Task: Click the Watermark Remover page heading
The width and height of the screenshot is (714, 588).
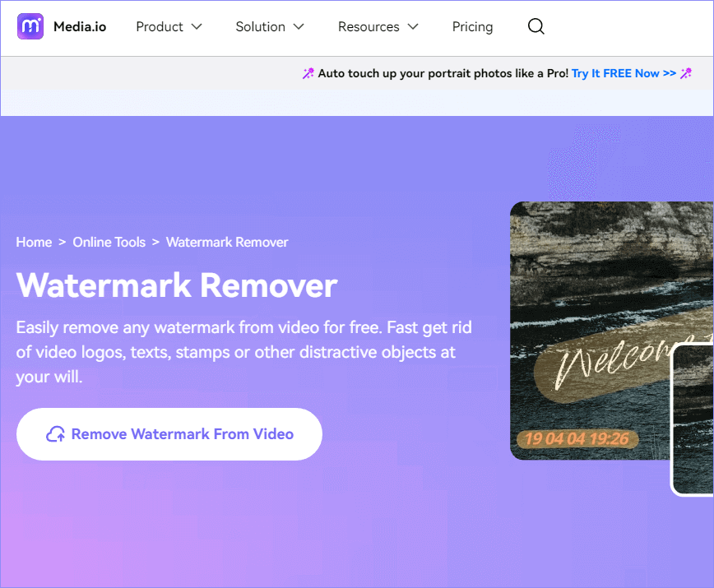Action: coord(178,286)
